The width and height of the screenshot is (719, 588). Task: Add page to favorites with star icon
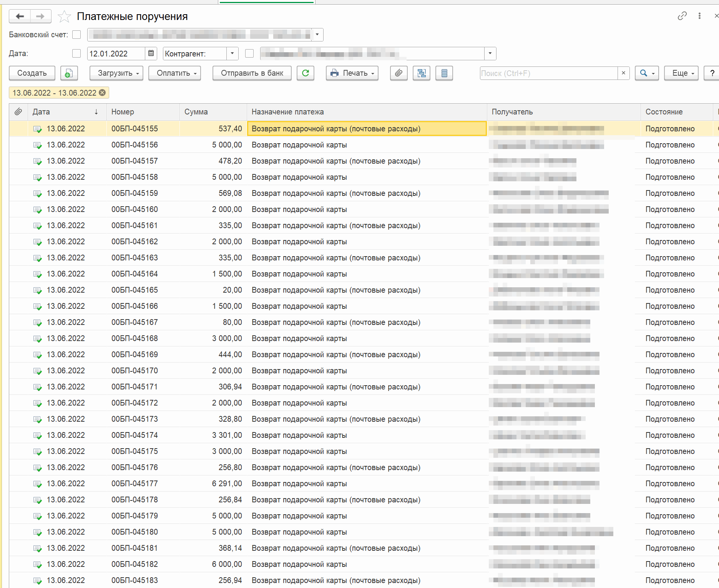[64, 17]
